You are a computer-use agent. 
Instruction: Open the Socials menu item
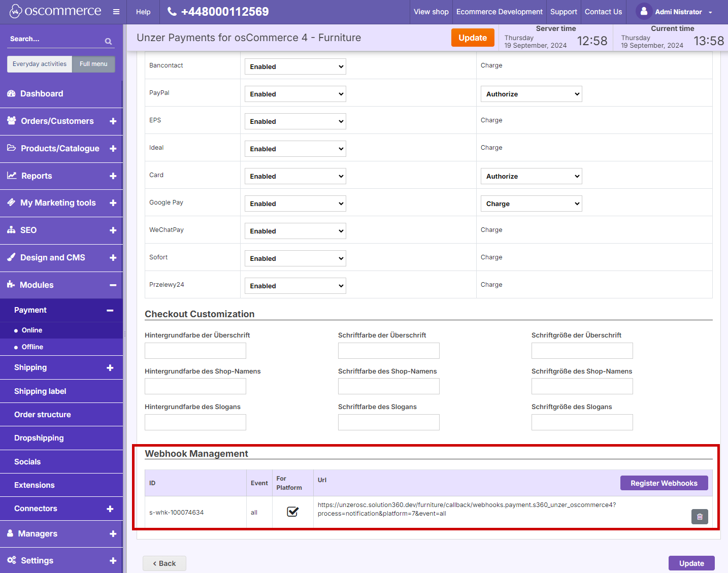[61, 462]
